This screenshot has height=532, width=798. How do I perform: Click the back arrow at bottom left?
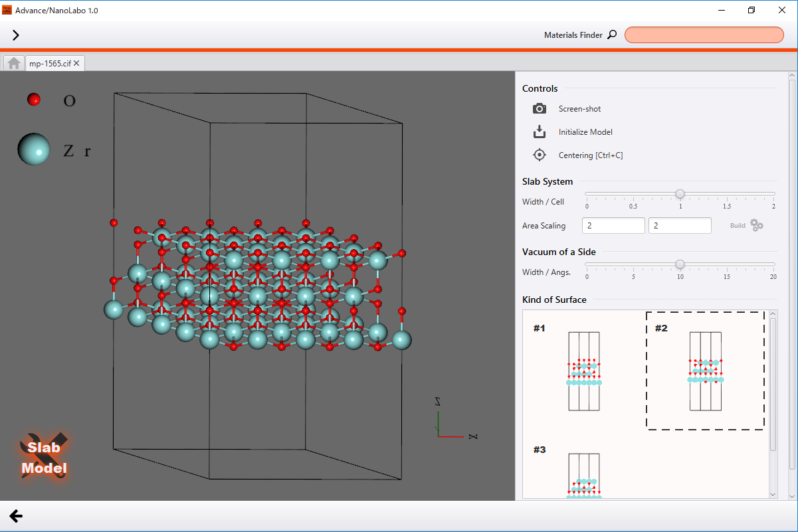[16, 516]
